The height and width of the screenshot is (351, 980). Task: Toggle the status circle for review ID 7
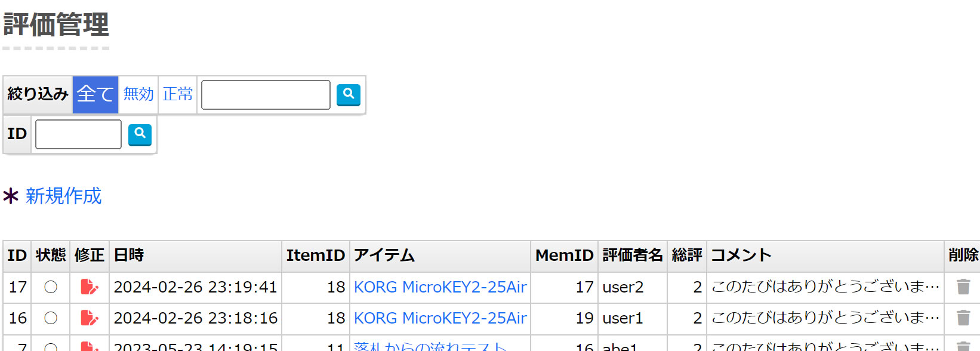(x=51, y=347)
